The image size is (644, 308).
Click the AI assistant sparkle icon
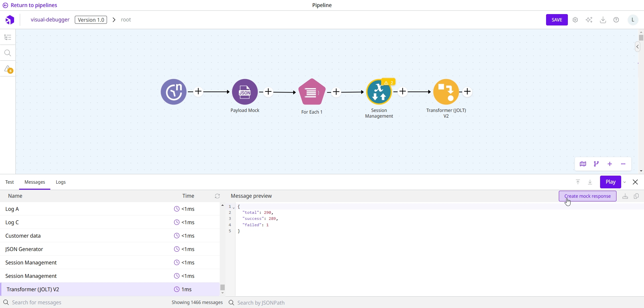[589, 20]
